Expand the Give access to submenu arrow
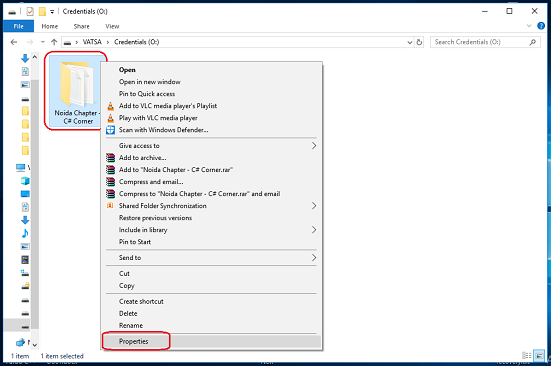This screenshot has width=551, height=366. tap(314, 145)
